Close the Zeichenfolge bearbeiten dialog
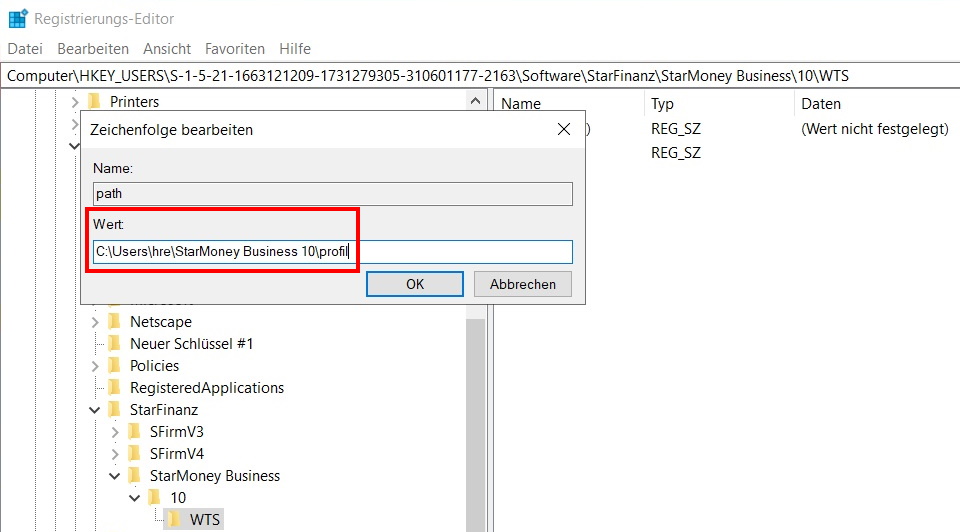Screen dimensions: 960x532 pos(564,129)
